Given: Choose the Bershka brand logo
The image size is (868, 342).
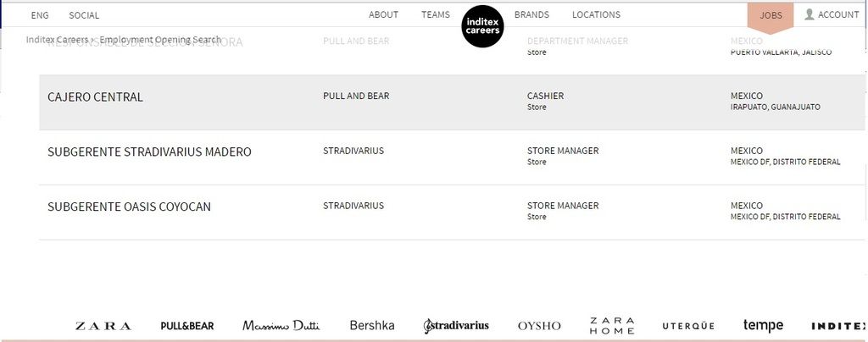Looking at the screenshot, I should pyautogui.click(x=372, y=325).
